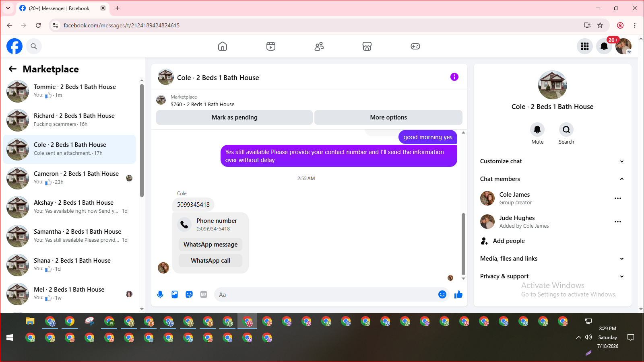The width and height of the screenshot is (644, 362).
Task: Click the Add people link
Action: click(x=509, y=241)
